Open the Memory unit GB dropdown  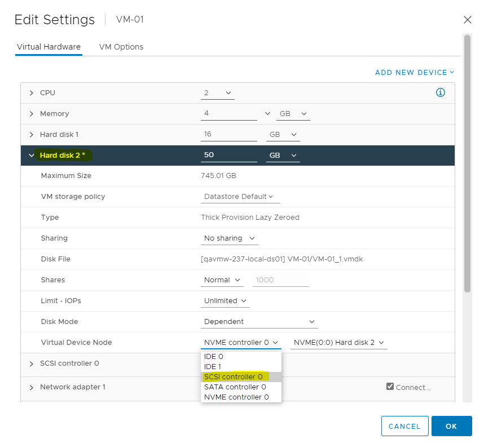(x=293, y=114)
